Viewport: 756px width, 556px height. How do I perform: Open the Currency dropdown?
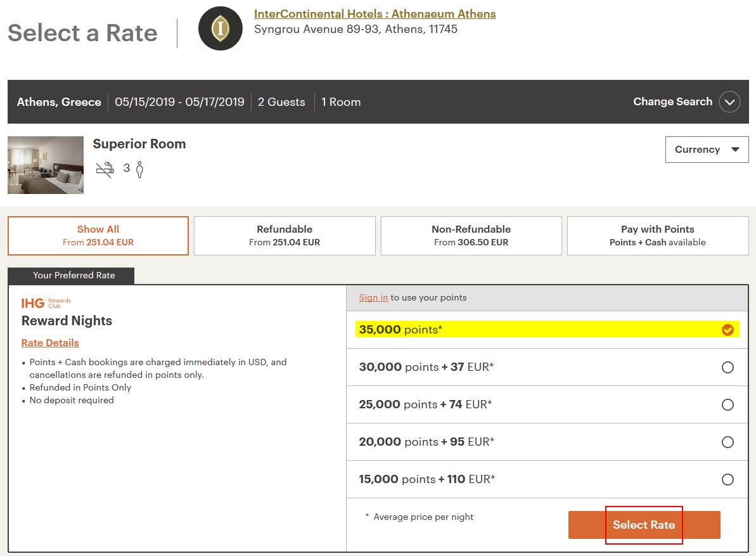(x=707, y=150)
